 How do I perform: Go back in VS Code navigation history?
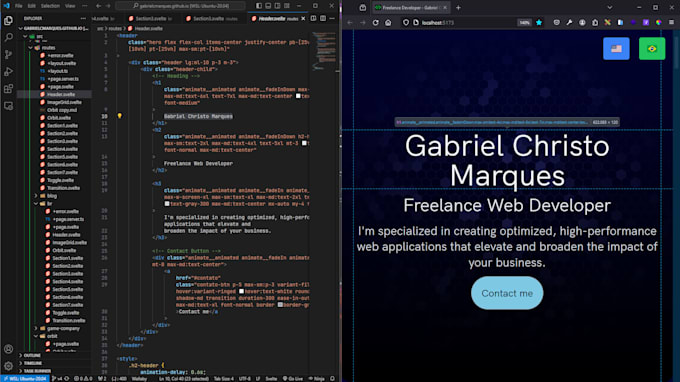98,6
